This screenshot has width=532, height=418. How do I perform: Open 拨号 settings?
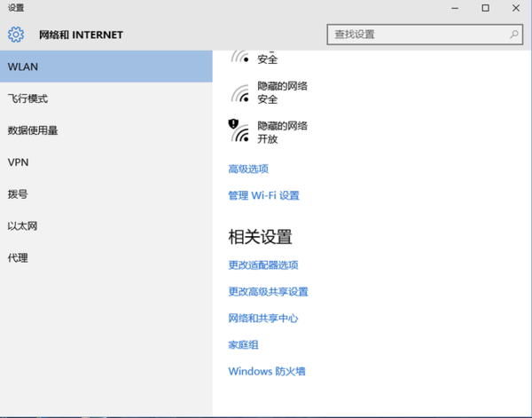[106, 194]
